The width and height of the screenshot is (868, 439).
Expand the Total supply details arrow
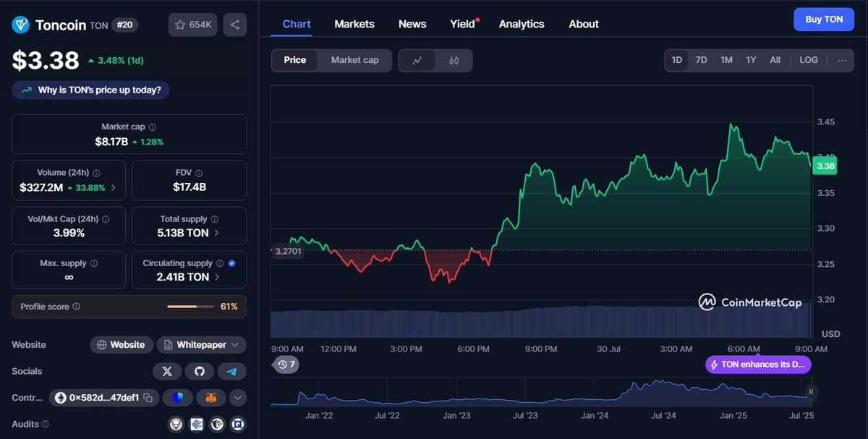(216, 233)
